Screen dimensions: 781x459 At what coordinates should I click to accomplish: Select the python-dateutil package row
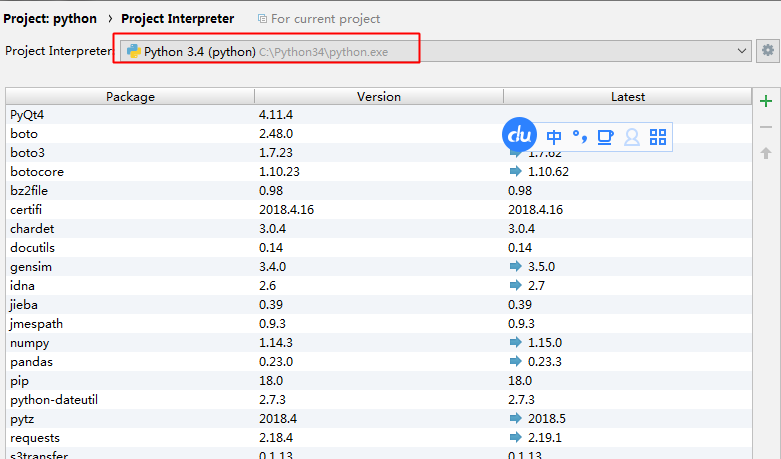coord(379,400)
